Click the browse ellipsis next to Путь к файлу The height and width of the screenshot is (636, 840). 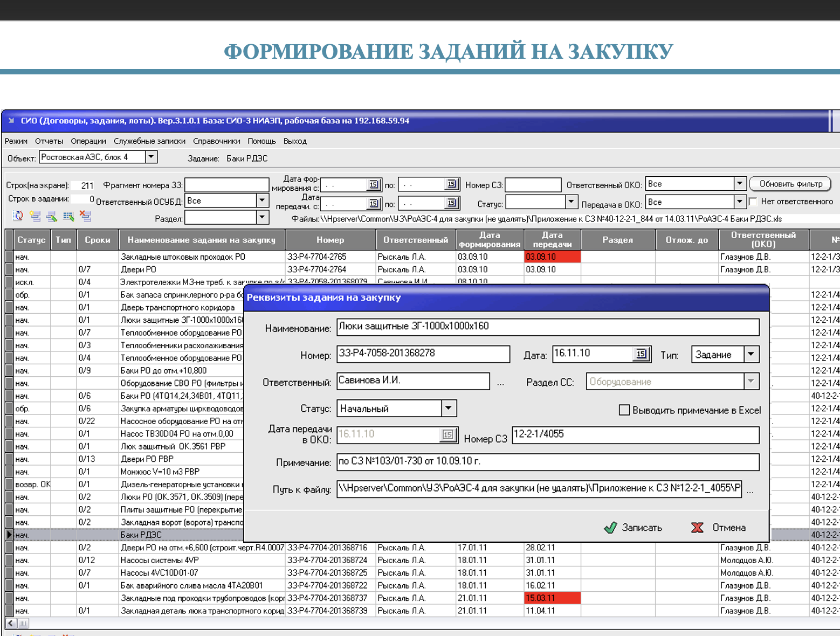pos(750,490)
